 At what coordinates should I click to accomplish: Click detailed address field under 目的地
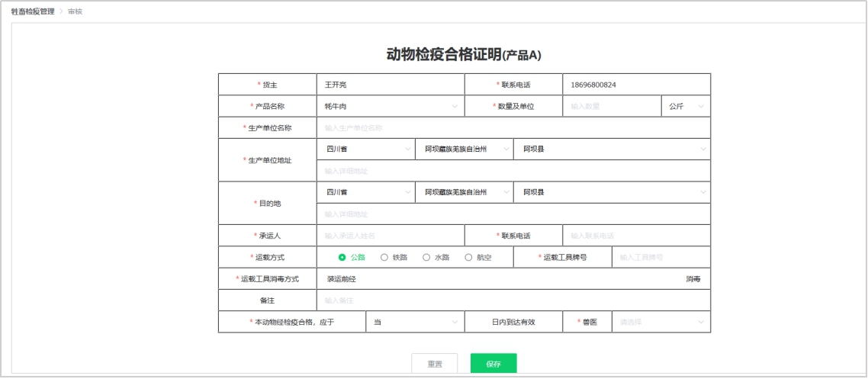[x=513, y=214]
